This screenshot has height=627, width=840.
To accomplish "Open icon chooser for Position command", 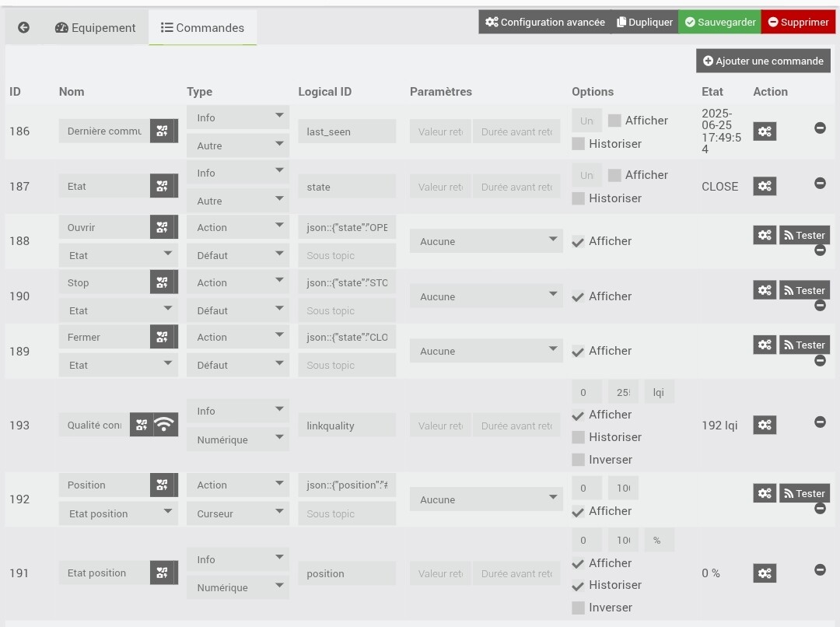I will tap(163, 485).
